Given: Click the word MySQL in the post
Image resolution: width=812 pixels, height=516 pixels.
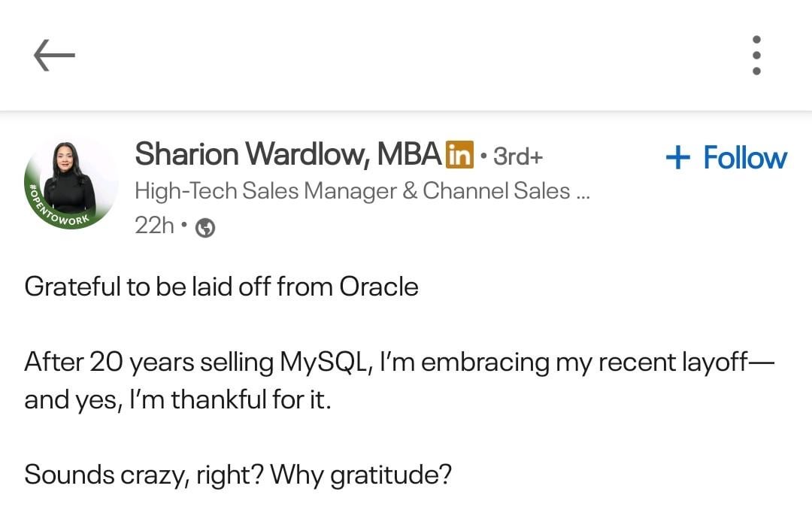Looking at the screenshot, I should click(x=323, y=363).
